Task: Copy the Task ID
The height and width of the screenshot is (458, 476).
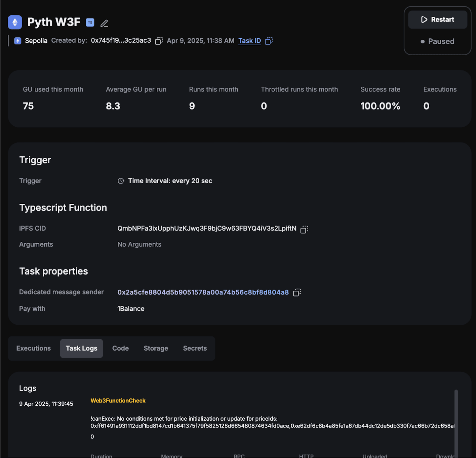Action: pos(269,41)
